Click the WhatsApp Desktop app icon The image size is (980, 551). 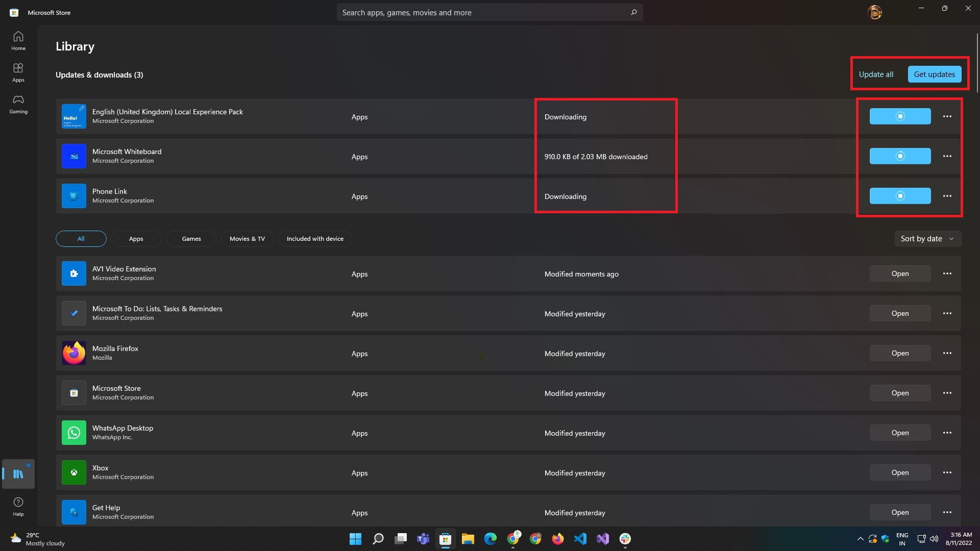pyautogui.click(x=74, y=433)
